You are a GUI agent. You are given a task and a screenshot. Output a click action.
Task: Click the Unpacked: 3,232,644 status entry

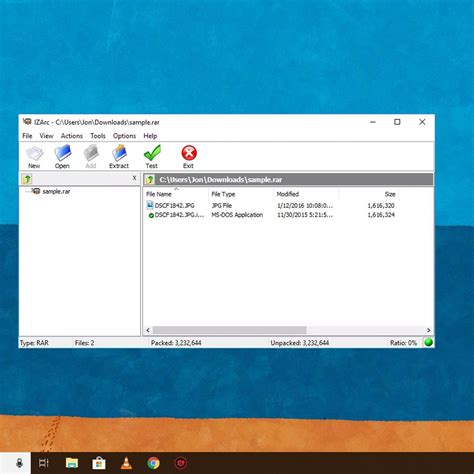pyautogui.click(x=300, y=343)
